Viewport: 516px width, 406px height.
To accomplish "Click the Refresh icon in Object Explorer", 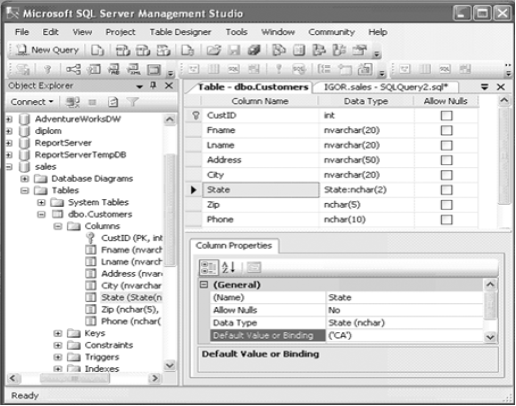I will pyautogui.click(x=113, y=102).
